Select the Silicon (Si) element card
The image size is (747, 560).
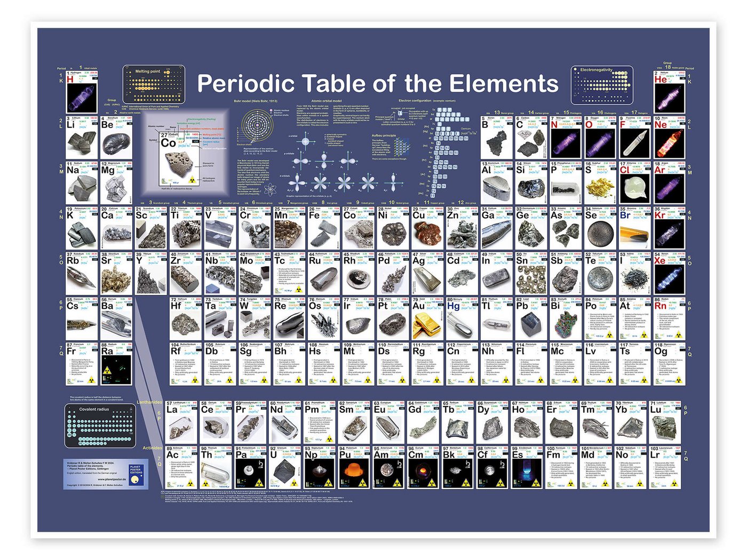531,182
